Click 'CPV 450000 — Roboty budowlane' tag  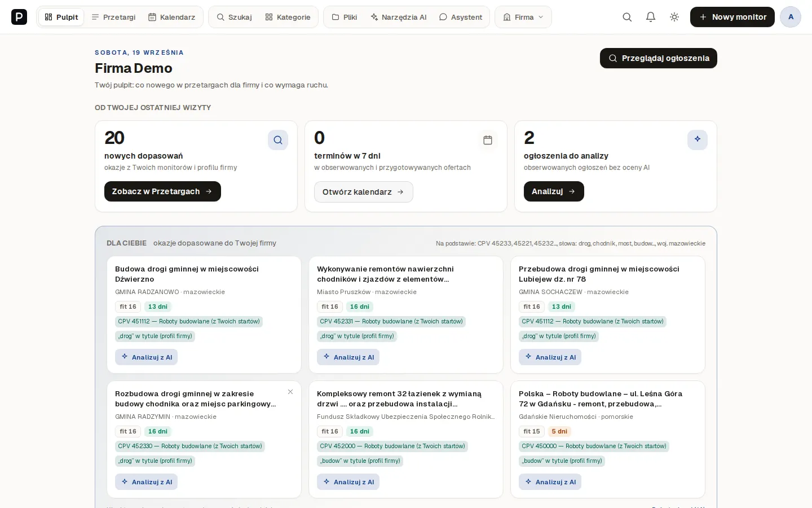(x=594, y=446)
